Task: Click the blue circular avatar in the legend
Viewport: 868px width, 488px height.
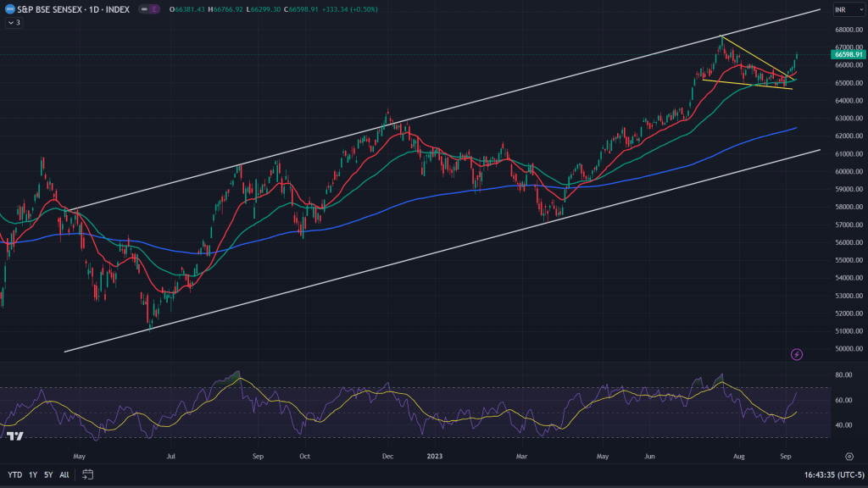Action: (10, 8)
